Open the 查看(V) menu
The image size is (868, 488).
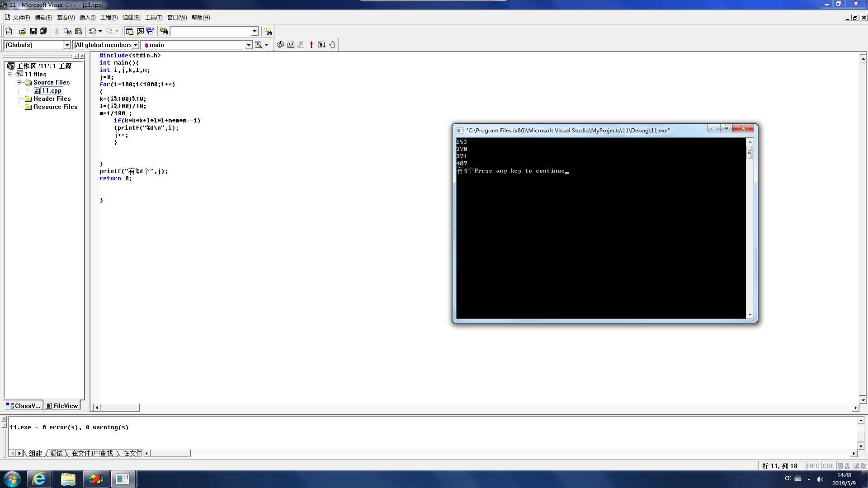point(66,18)
